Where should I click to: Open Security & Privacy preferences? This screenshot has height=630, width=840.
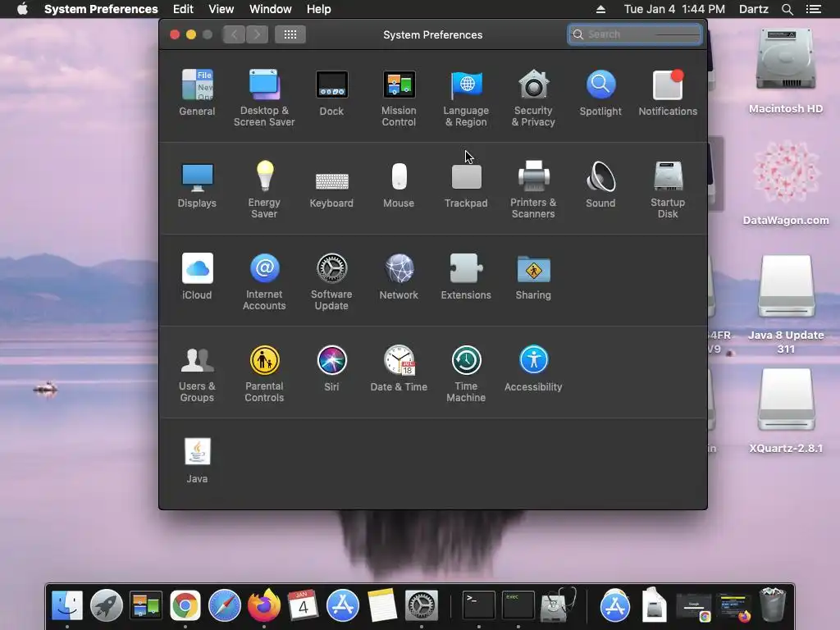click(533, 98)
